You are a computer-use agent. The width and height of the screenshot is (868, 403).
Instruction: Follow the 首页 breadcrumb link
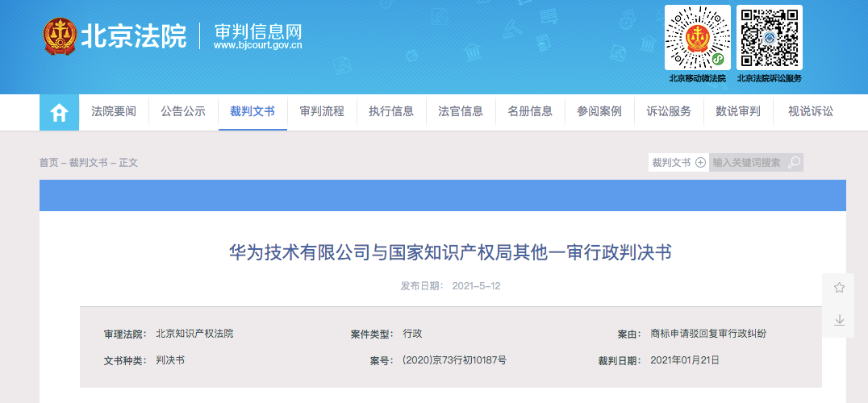48,163
